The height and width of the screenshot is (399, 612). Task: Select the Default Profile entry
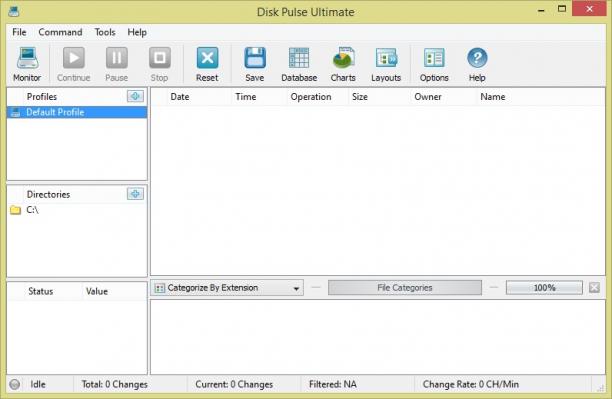point(77,112)
